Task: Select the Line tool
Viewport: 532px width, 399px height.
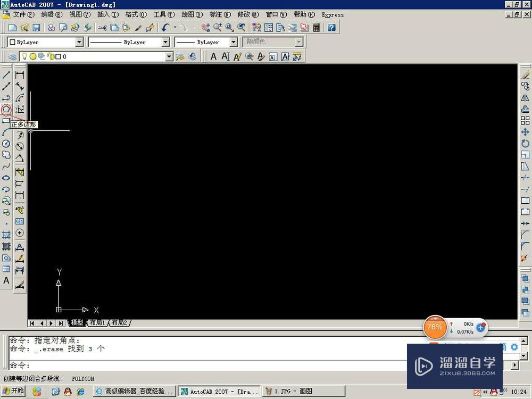Action: (6, 74)
